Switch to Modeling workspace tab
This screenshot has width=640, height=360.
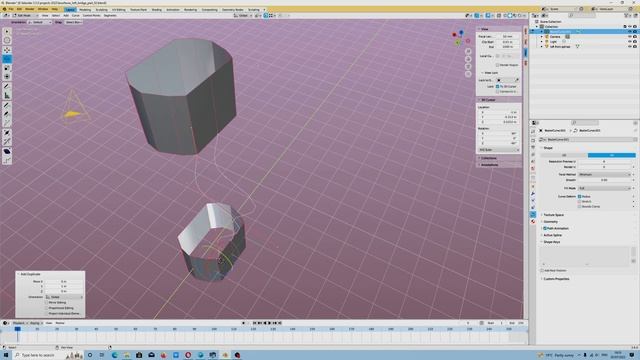(85, 9)
